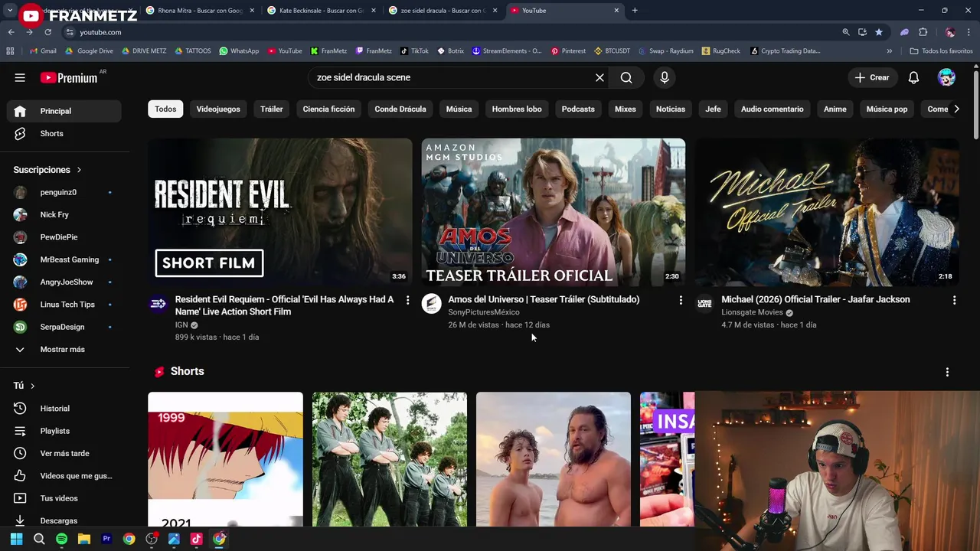Open three-dot menu of Resident Evil Requiem video
This screenshot has width=980, height=551.
[x=407, y=300]
